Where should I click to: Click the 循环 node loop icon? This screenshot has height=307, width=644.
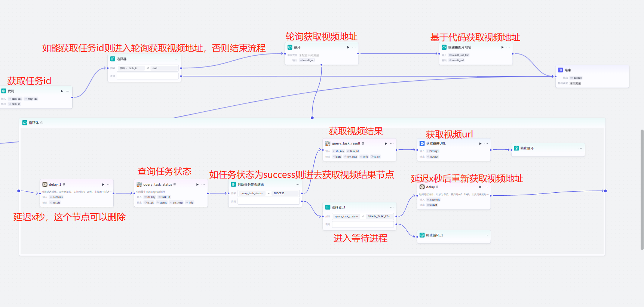[290, 47]
